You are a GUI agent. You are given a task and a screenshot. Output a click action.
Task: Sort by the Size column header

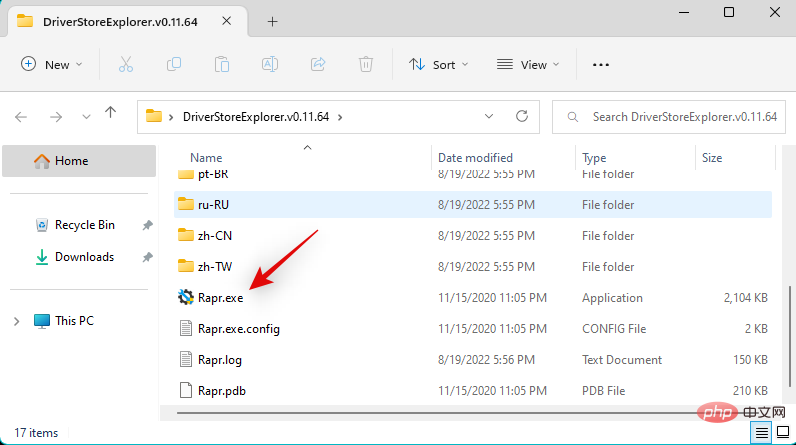point(712,158)
